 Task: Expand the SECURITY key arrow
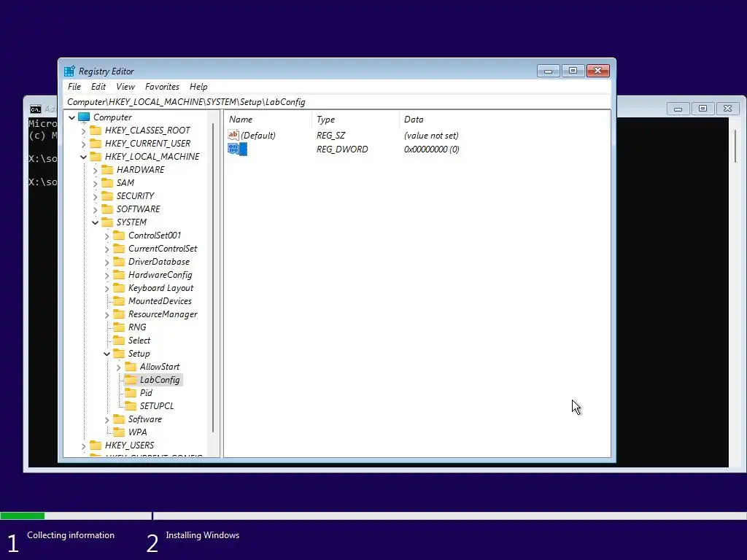click(x=96, y=196)
